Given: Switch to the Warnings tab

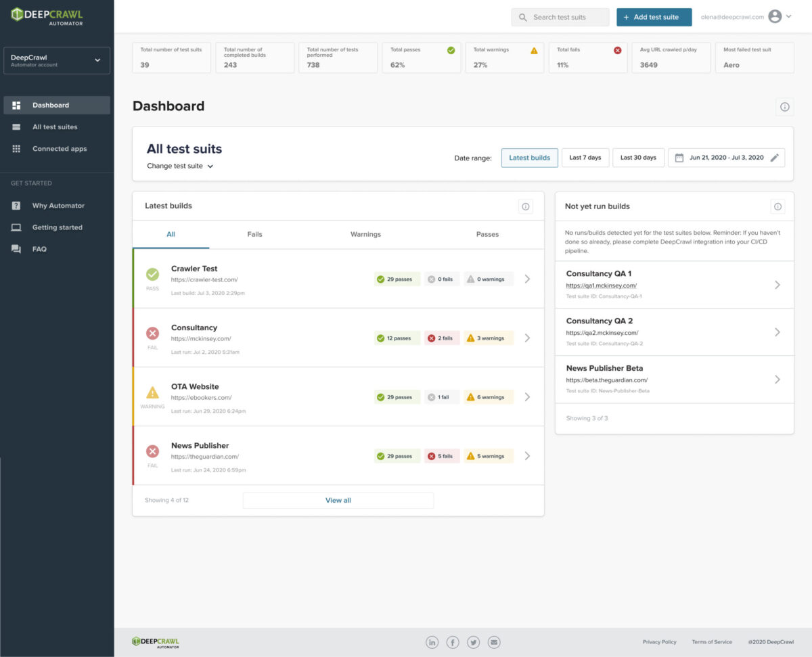Looking at the screenshot, I should click(365, 235).
